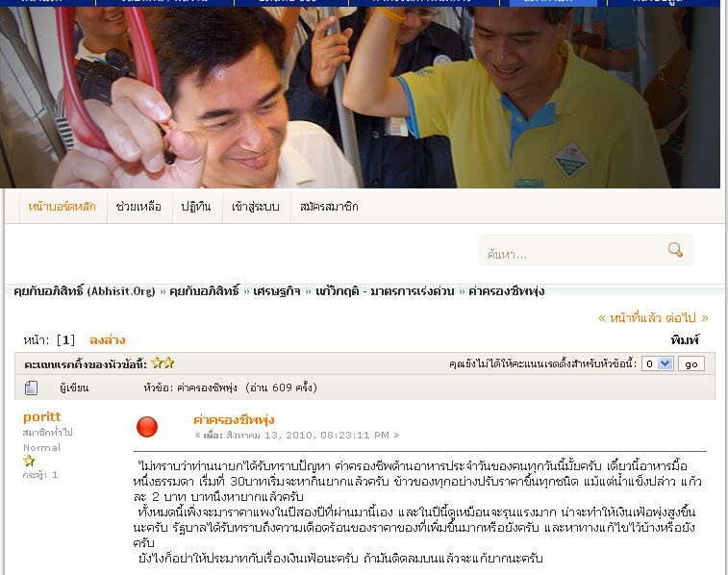Screen dimensions: 728x575
Task: Click the ลงล่าง go-down link
Action: (108, 340)
